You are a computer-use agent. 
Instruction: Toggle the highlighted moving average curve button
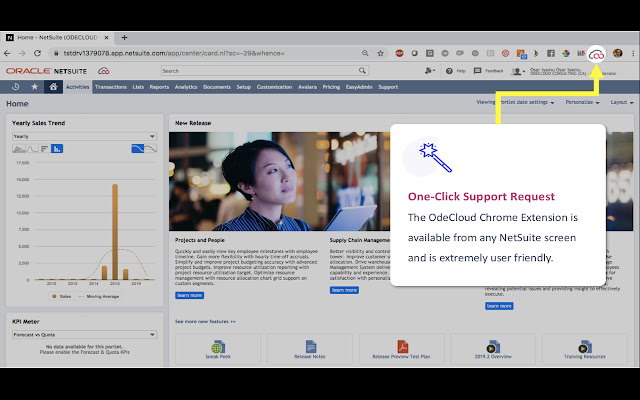(138, 149)
